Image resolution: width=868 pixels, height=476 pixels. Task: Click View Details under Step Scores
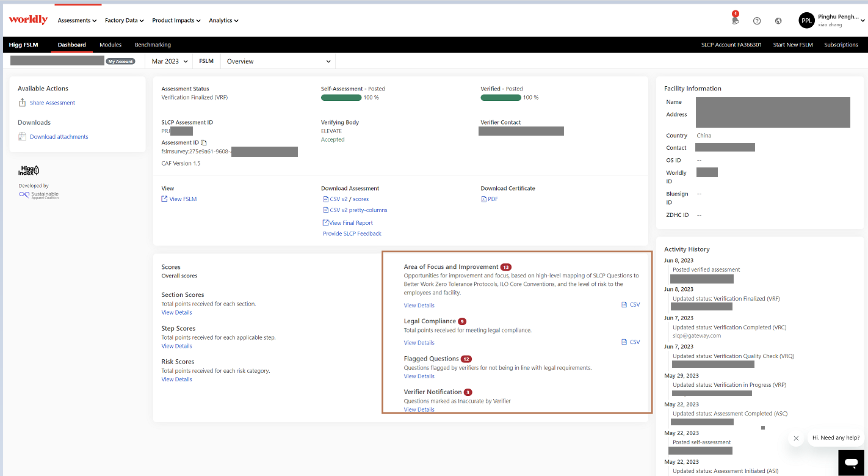click(176, 346)
